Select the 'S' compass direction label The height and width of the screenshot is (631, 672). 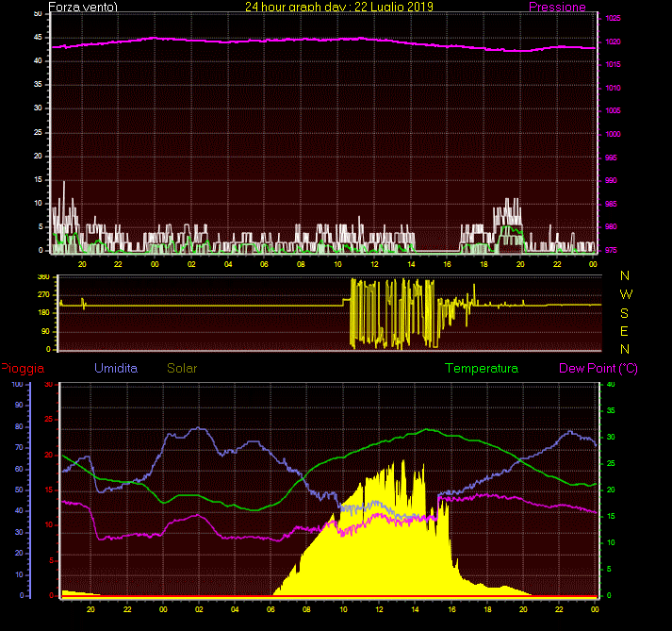pos(625,313)
